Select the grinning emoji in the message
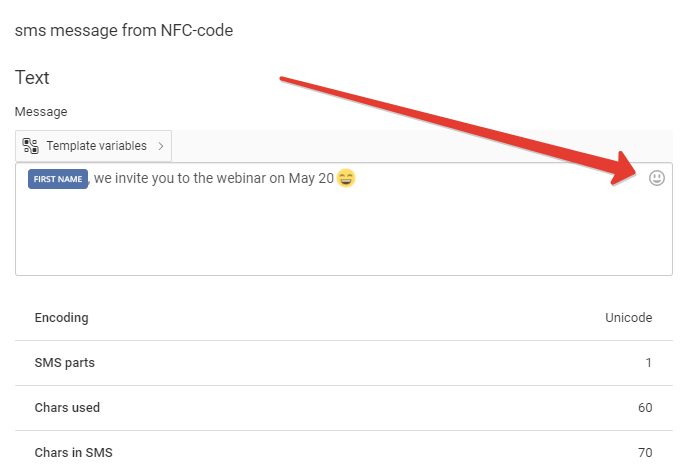The height and width of the screenshot is (470, 687). (x=346, y=178)
